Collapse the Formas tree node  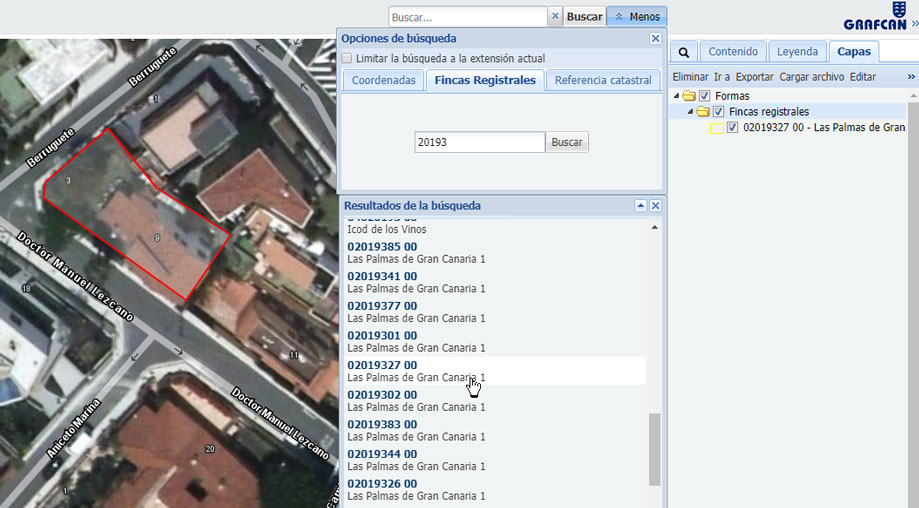coord(676,96)
